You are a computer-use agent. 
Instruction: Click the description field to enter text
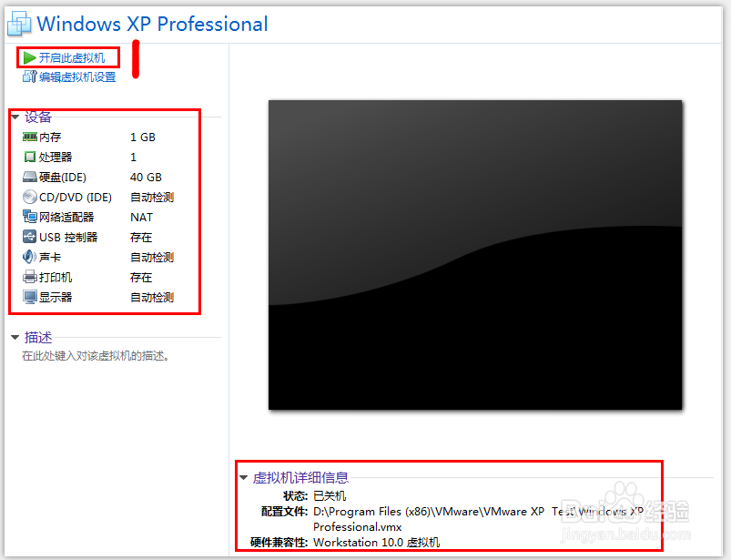coord(96,356)
